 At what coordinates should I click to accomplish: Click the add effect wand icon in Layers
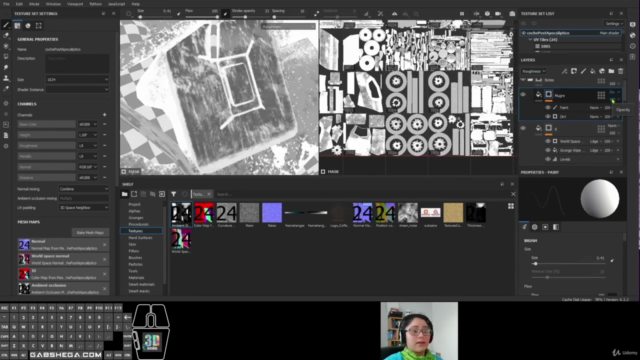pyautogui.click(x=564, y=71)
